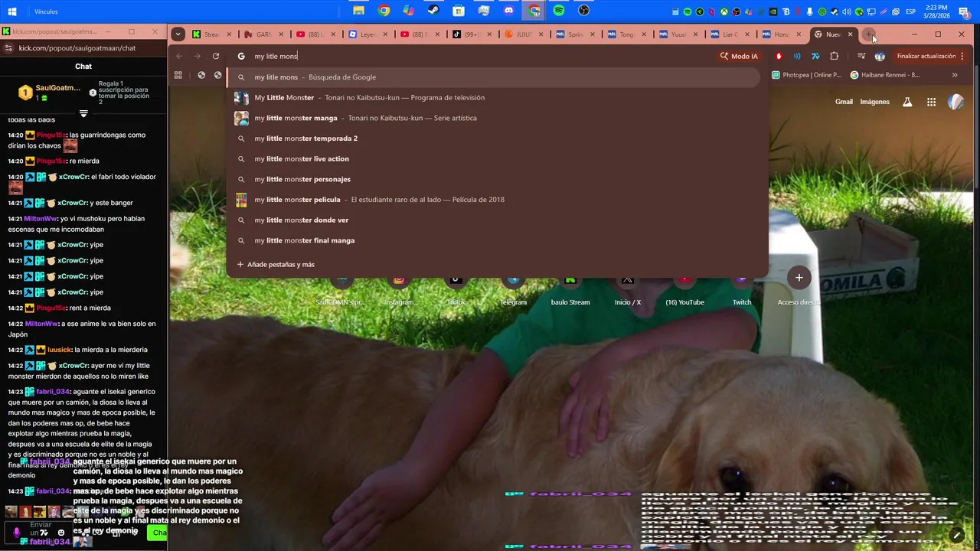The width and height of the screenshot is (980, 551).
Task: Click the Modo IA button
Action: tap(739, 56)
